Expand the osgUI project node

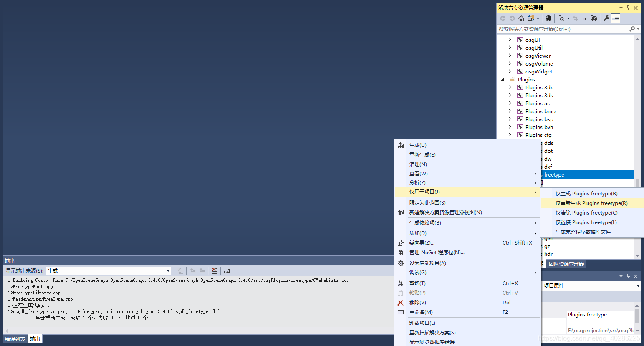pos(510,40)
